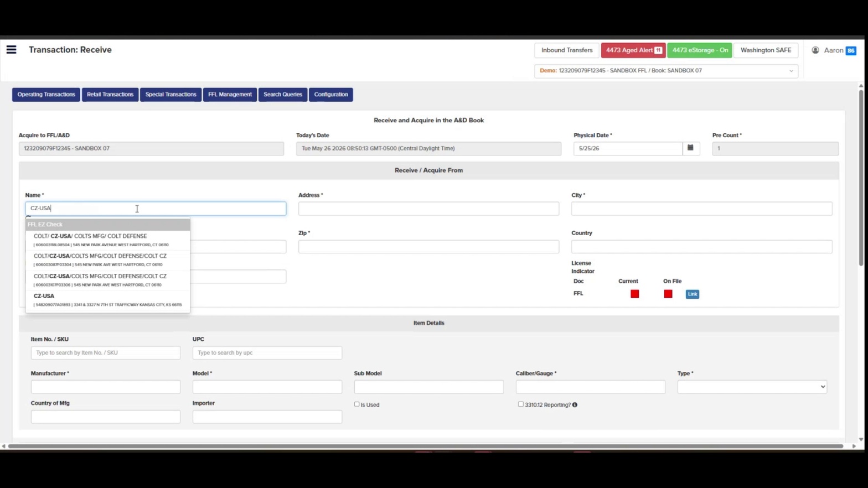Click the Aaron username text
Viewport: 868px width, 488px height.
click(x=833, y=50)
